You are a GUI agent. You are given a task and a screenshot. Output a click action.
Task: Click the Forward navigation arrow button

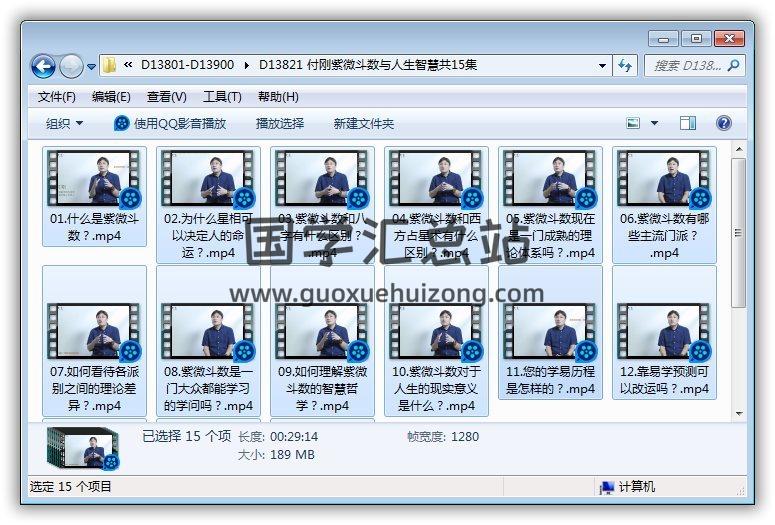71,67
